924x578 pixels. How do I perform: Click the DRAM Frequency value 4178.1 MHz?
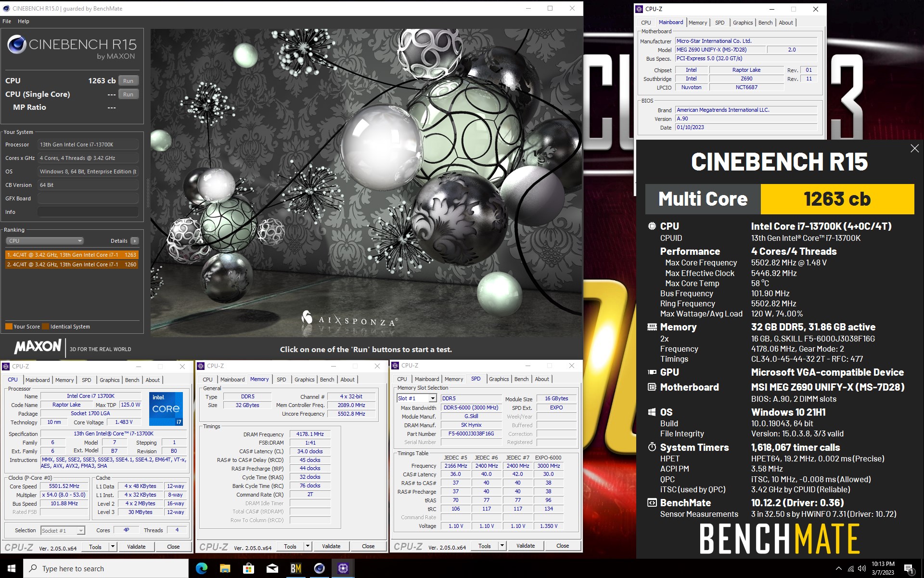click(310, 434)
